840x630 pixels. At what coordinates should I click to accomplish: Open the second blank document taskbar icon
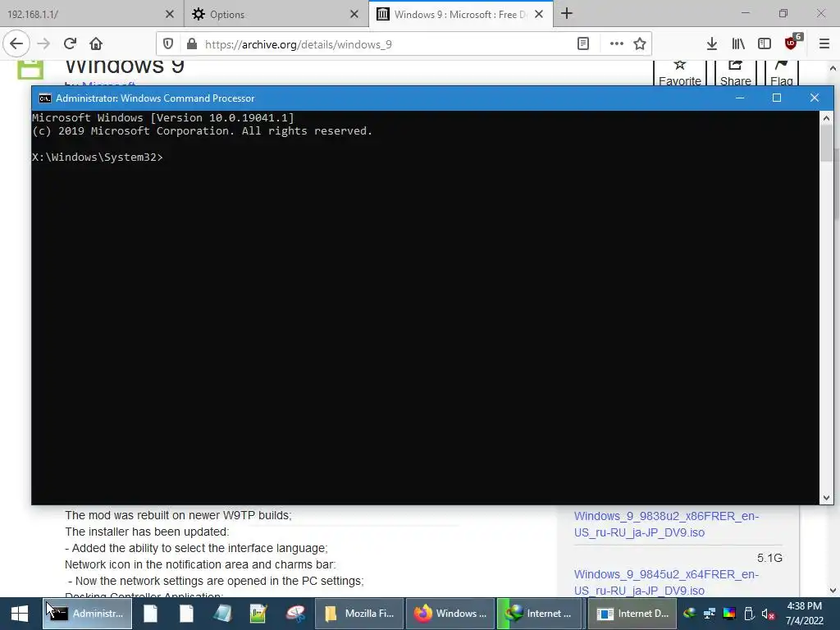[x=186, y=614]
